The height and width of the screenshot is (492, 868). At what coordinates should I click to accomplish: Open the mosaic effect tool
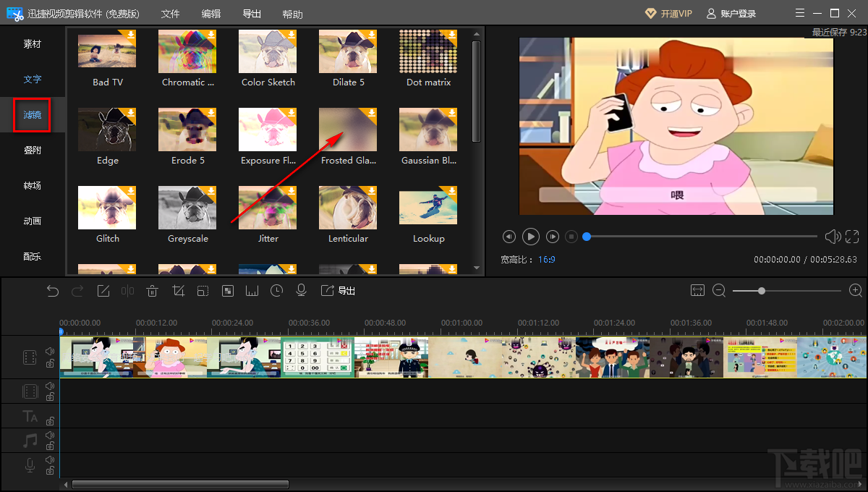tap(228, 291)
